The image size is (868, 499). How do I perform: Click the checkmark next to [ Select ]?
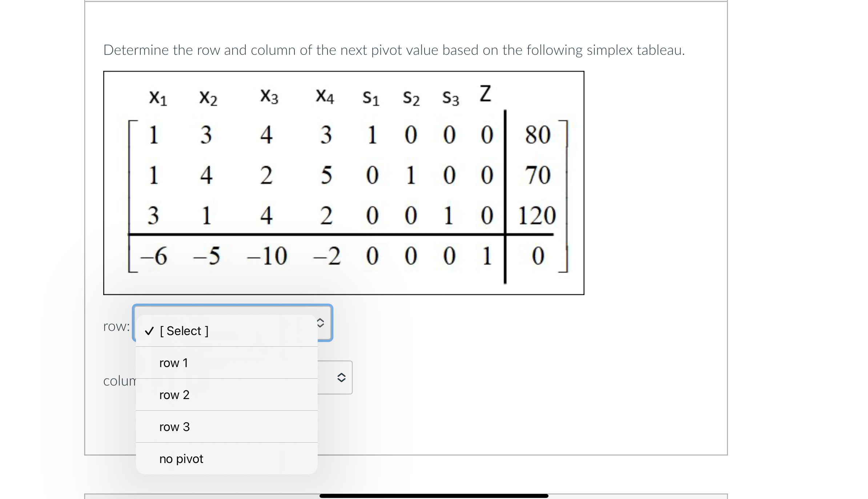(149, 331)
